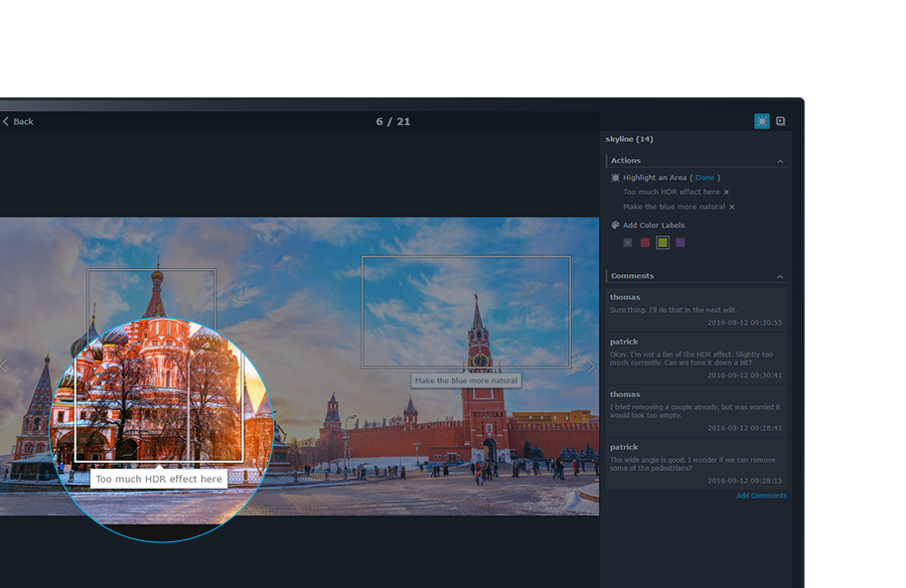
Task: Remove the 'Too much HDR effect here' highlight
Action: [x=726, y=193]
